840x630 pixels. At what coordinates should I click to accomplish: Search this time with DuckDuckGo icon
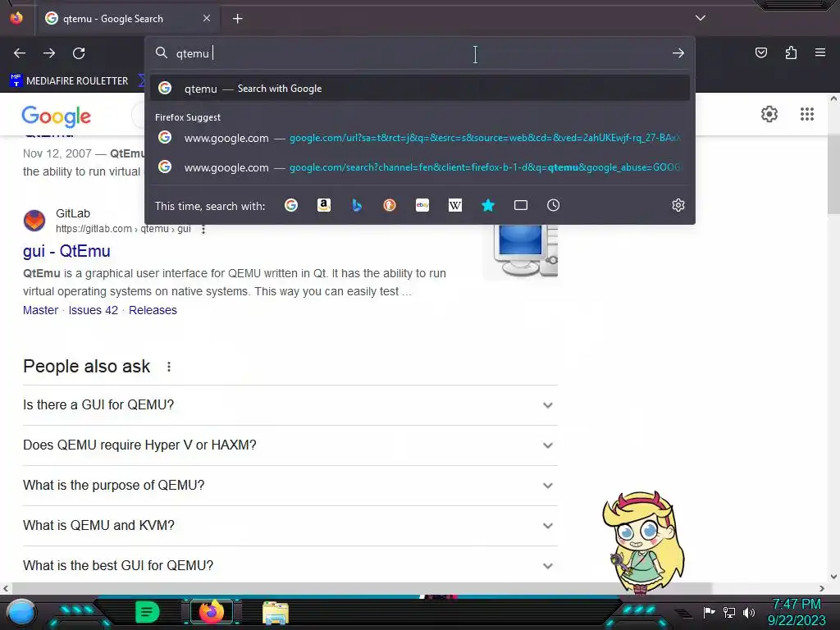click(390, 205)
